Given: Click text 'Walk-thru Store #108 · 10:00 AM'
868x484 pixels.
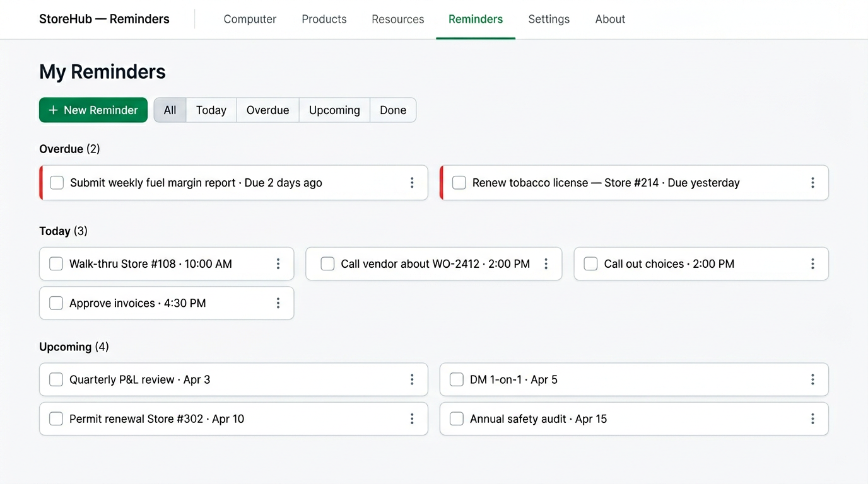Looking at the screenshot, I should point(151,264).
